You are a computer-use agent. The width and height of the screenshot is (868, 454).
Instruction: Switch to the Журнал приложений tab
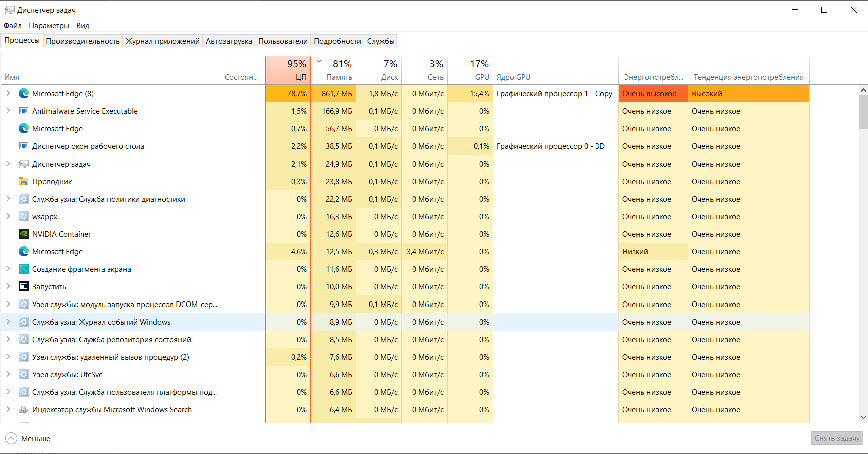[162, 41]
